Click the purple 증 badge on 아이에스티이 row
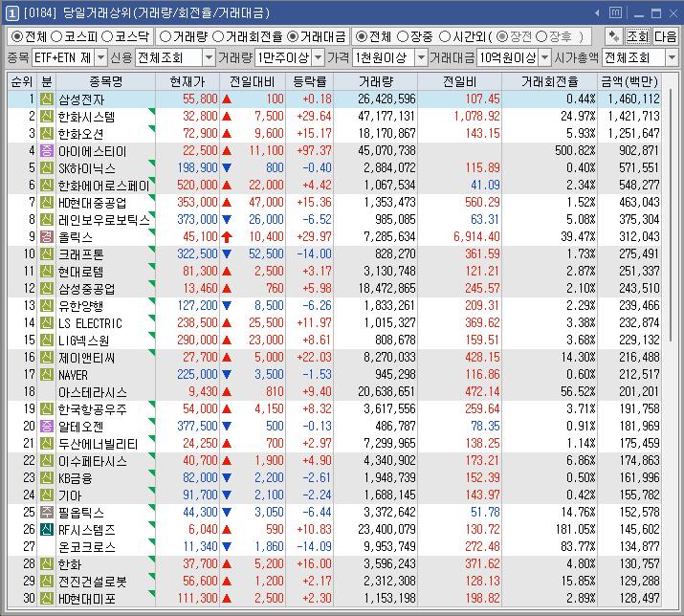This screenshot has width=684, height=616. [x=47, y=151]
